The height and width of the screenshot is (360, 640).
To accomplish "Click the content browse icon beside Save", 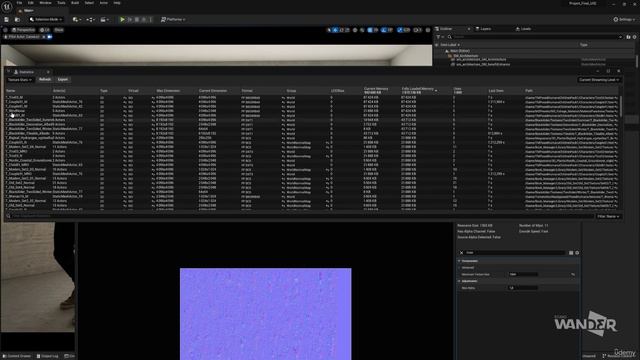I will click(x=17, y=20).
